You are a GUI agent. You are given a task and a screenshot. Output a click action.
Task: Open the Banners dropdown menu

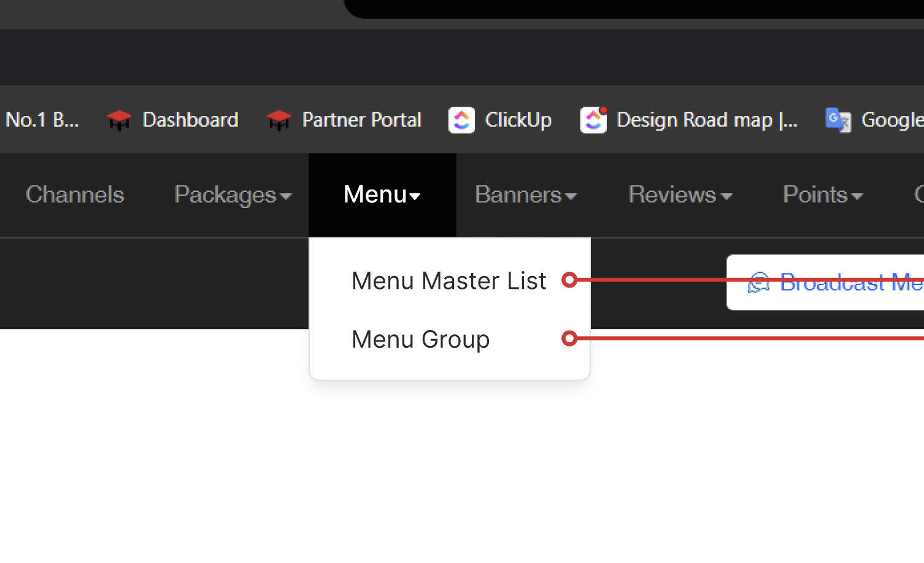tap(526, 195)
